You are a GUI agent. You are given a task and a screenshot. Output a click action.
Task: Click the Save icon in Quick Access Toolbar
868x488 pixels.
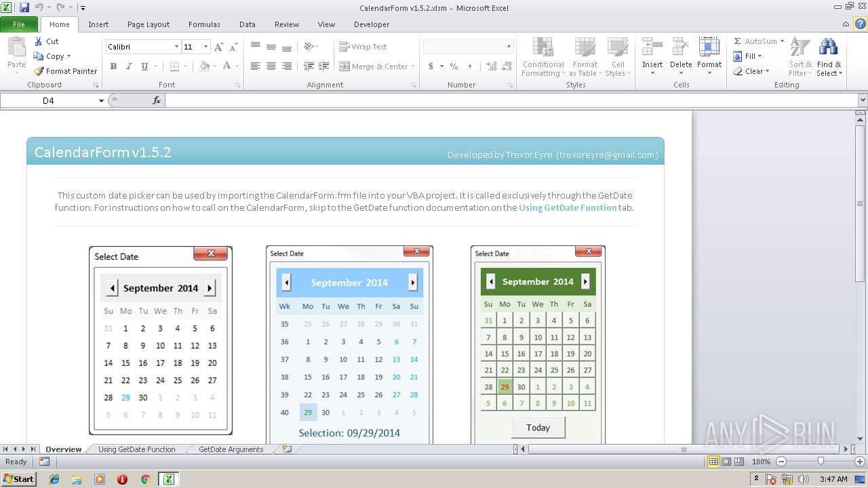pos(24,7)
